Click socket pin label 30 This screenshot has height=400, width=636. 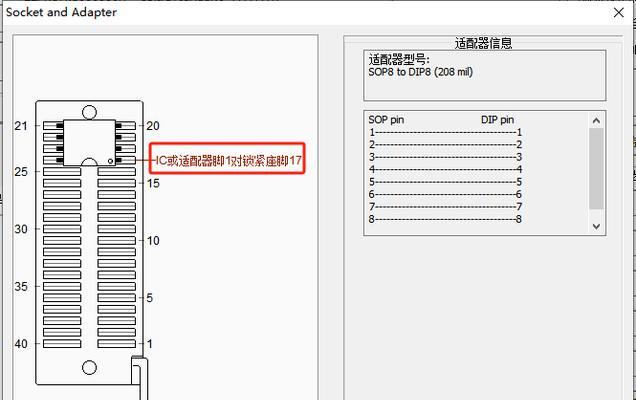[21, 229]
